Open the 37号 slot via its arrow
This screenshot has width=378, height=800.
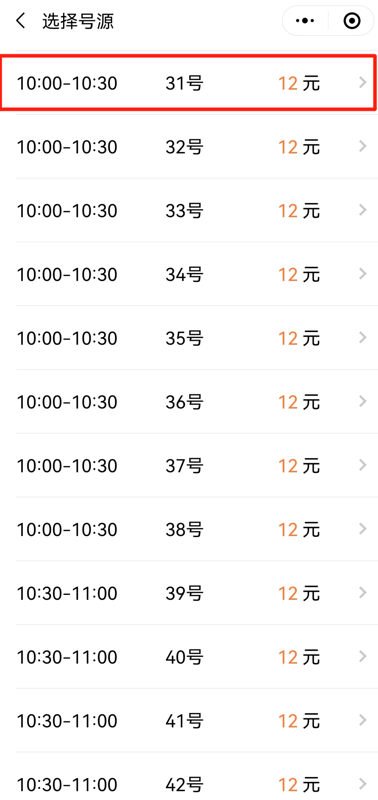coord(363,465)
